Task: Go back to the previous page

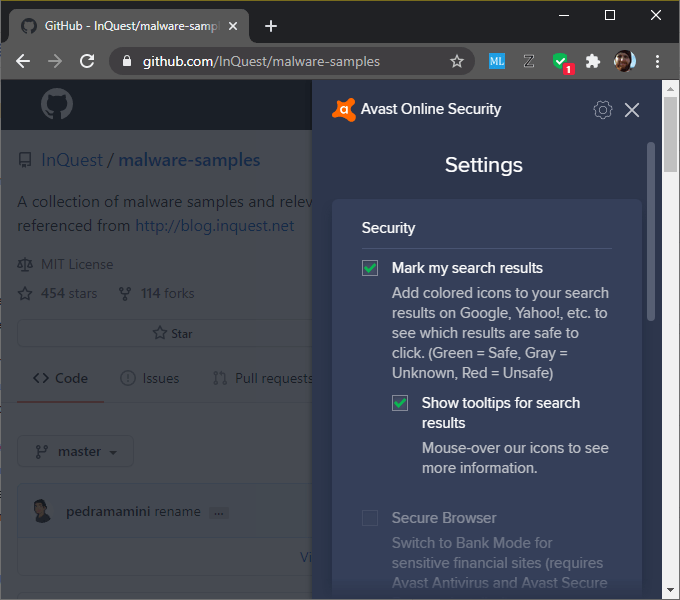Action: click(23, 61)
